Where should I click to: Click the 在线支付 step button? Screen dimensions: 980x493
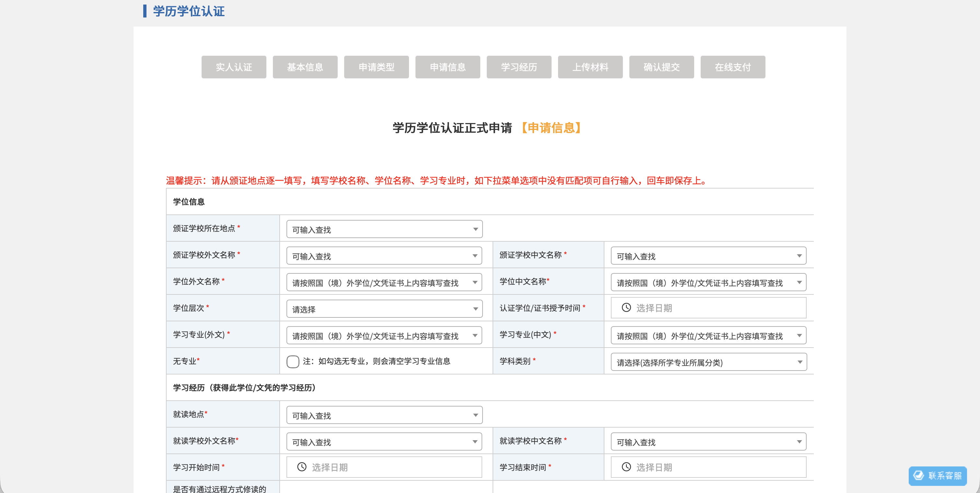[x=733, y=67]
